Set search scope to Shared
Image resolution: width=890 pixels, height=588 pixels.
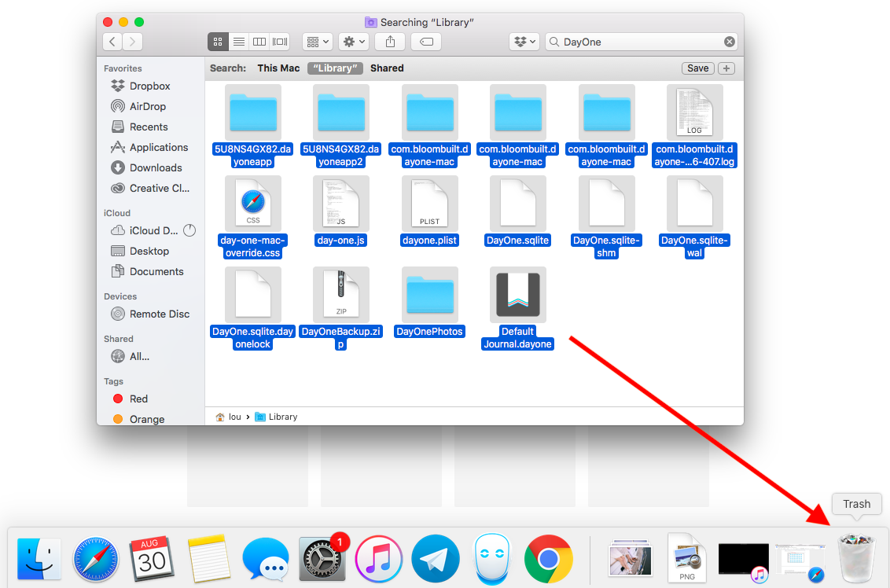coord(387,68)
